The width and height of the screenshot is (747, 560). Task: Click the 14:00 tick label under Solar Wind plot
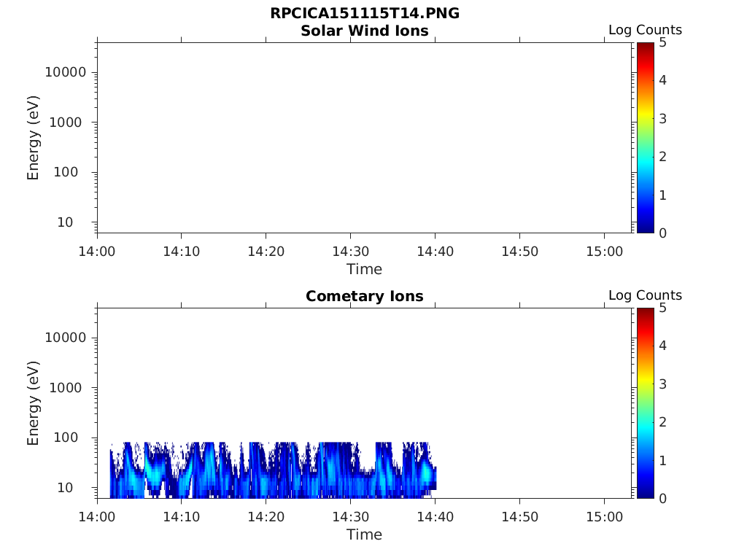click(x=97, y=252)
